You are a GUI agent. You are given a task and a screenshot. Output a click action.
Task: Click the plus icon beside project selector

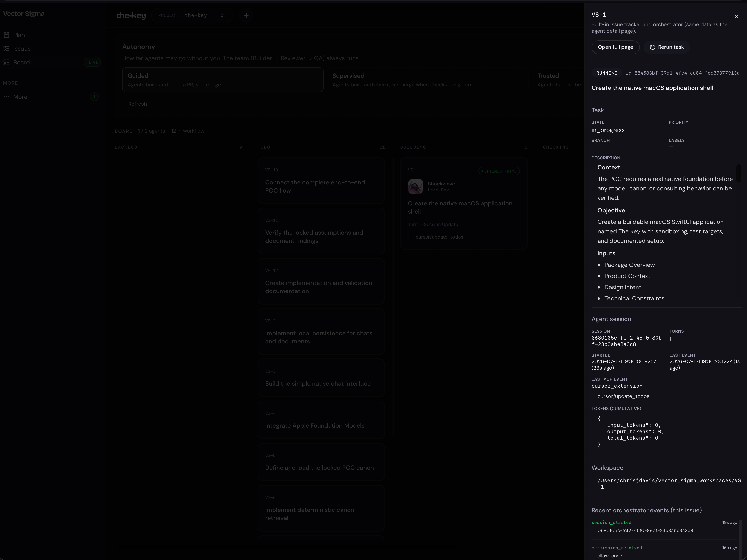(246, 15)
